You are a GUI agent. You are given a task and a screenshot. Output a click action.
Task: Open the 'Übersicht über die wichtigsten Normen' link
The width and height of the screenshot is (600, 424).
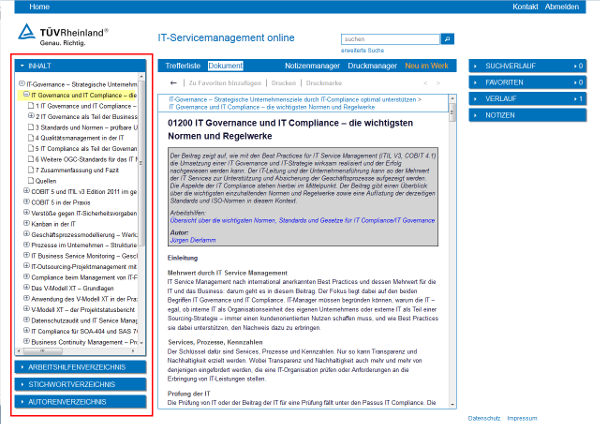[x=302, y=220]
